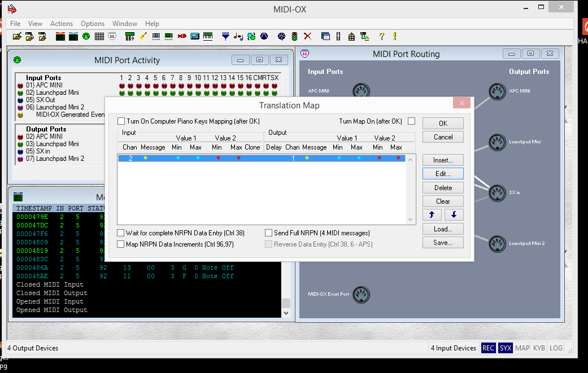The height and width of the screenshot is (373, 588).
Task: Click the Clear button
Action: [443, 201]
